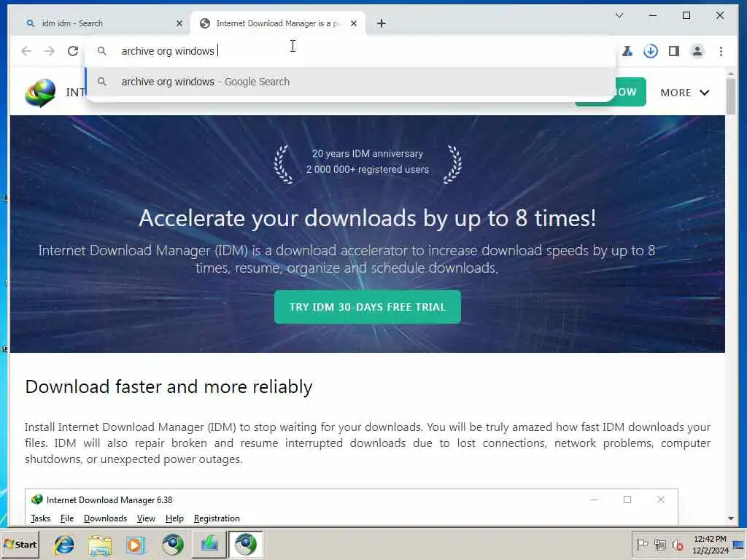This screenshot has width=747, height=560.
Task: Select the Internet Download Manager tab
Action: tap(278, 23)
